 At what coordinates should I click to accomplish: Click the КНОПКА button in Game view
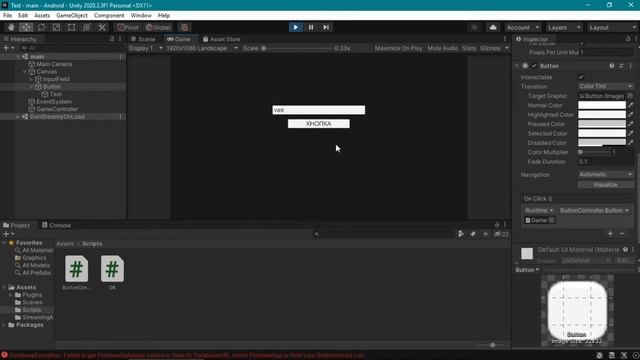[x=318, y=124]
